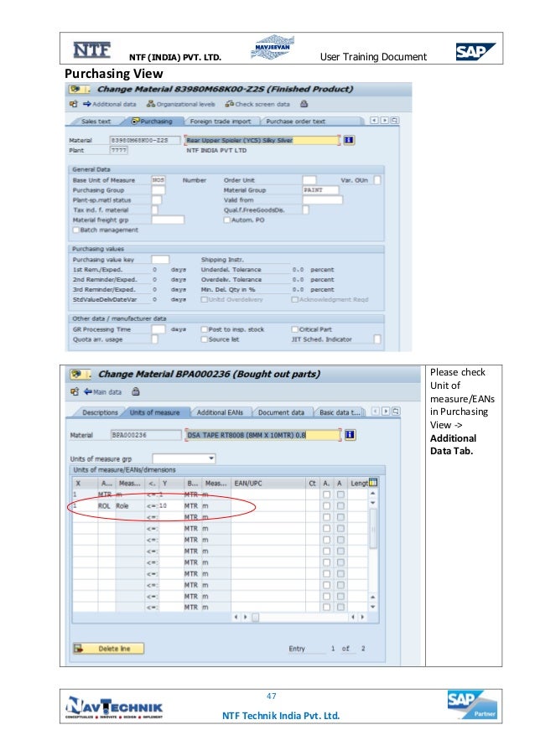Viewport: 535px width, 756px height.
Task: Toggle Post to insp. stock checkbox
Action: [204, 329]
